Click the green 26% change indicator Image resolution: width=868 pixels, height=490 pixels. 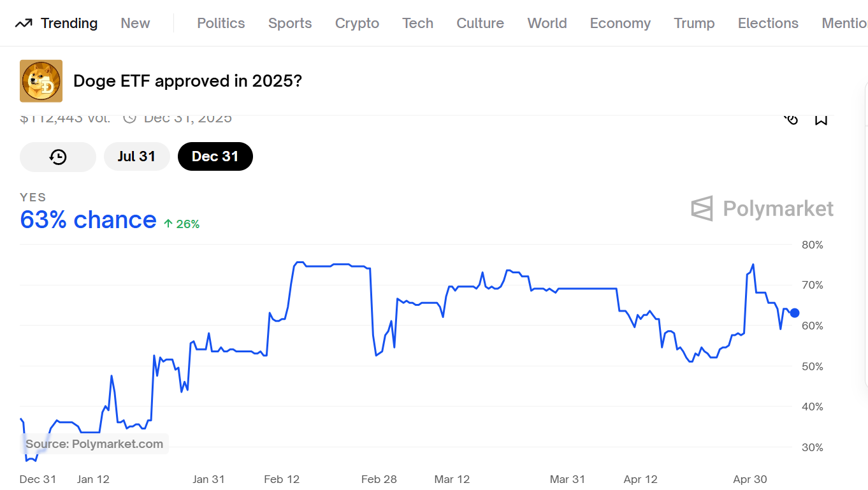tap(182, 224)
